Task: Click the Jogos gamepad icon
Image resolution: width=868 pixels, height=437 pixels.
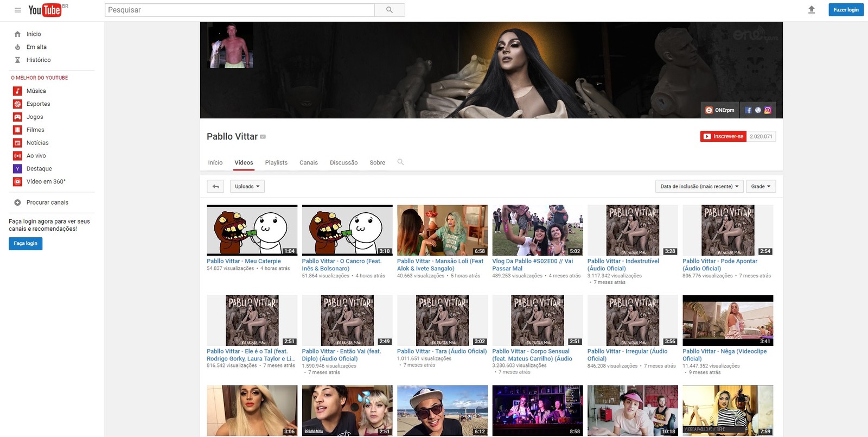Action: coord(17,117)
